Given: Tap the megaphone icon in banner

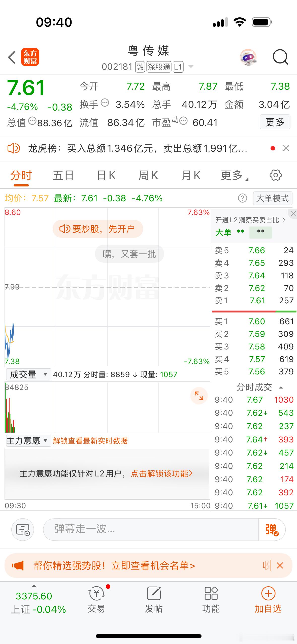Looking at the screenshot, I should 18,566.
